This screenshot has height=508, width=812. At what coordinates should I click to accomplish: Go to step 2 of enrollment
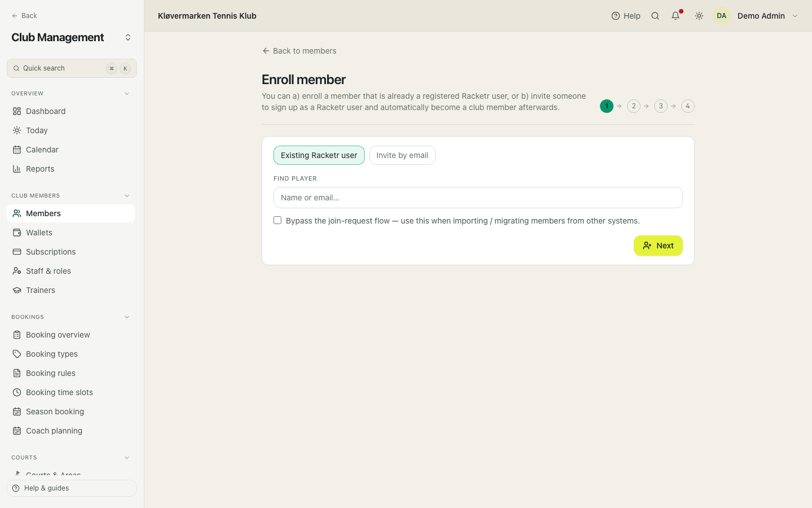[x=634, y=106]
